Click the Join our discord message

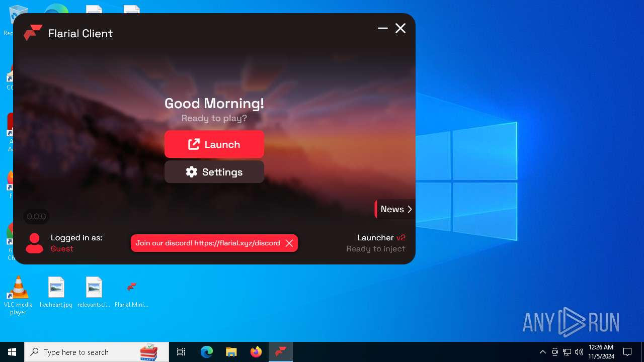pos(208,243)
